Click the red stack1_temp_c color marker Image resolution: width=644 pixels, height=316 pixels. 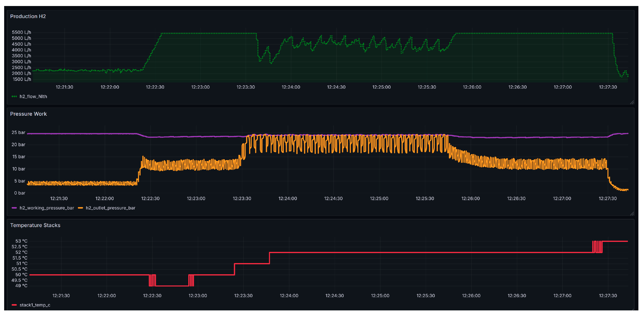click(x=14, y=305)
